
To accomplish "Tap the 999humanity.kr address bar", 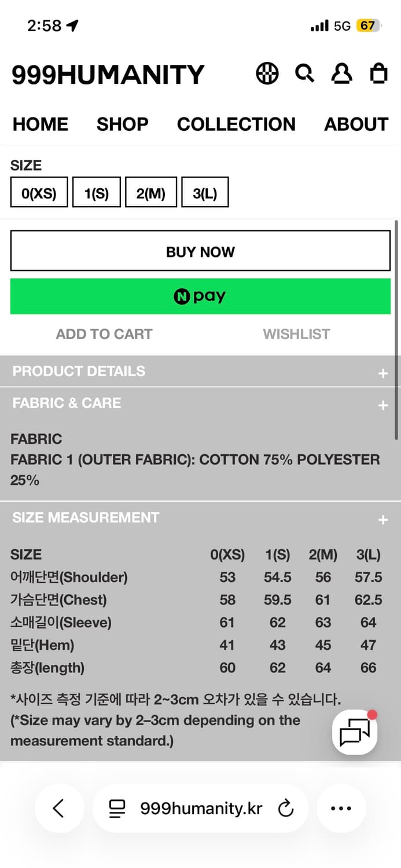I will click(x=200, y=808).
